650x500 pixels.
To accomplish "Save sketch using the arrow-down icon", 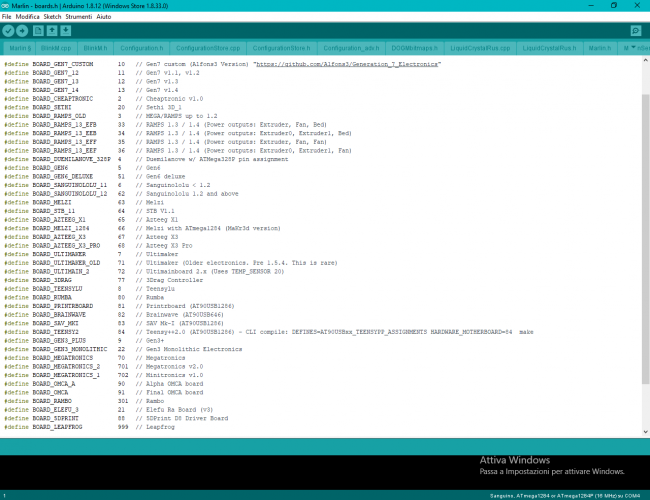I will point(65,31).
